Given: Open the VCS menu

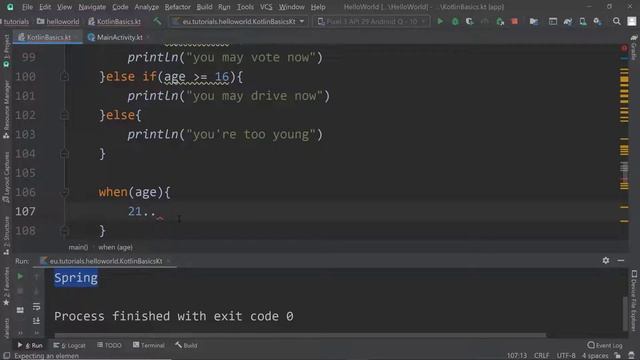Looking at the screenshot, I should point(266,7).
